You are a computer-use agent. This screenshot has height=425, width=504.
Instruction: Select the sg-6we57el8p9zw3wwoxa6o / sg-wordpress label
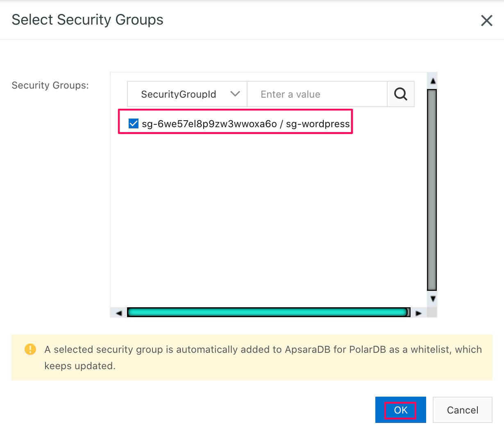pyautogui.click(x=246, y=124)
